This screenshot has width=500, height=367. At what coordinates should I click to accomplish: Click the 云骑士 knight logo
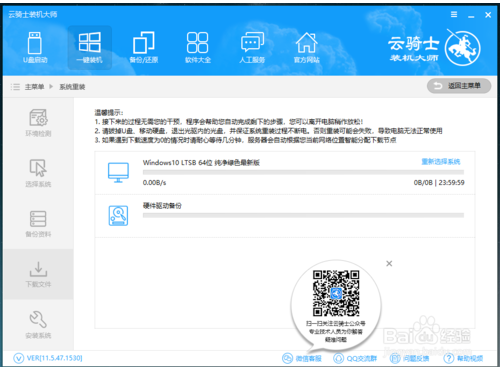pos(463,48)
